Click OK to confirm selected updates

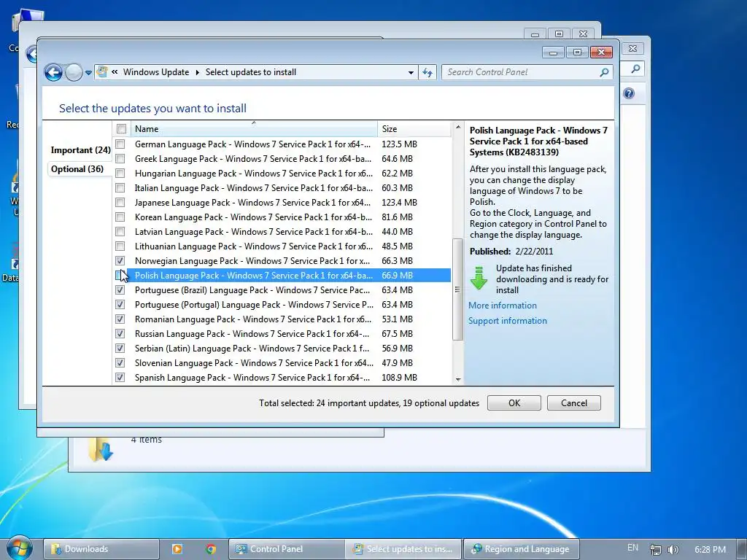pos(514,402)
